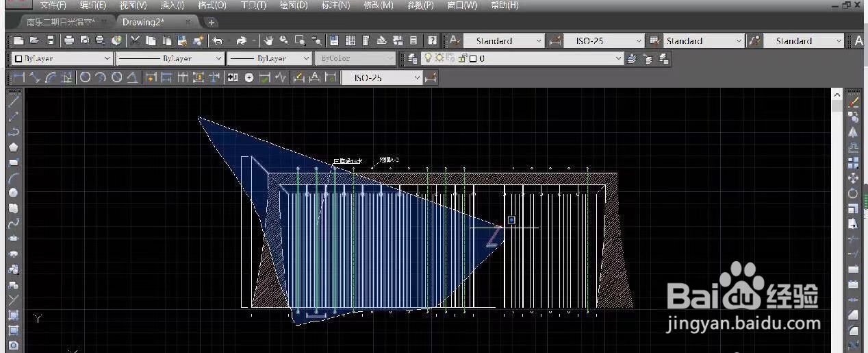Click the Plot printer icon
This screenshot has height=353, width=868.
69,41
